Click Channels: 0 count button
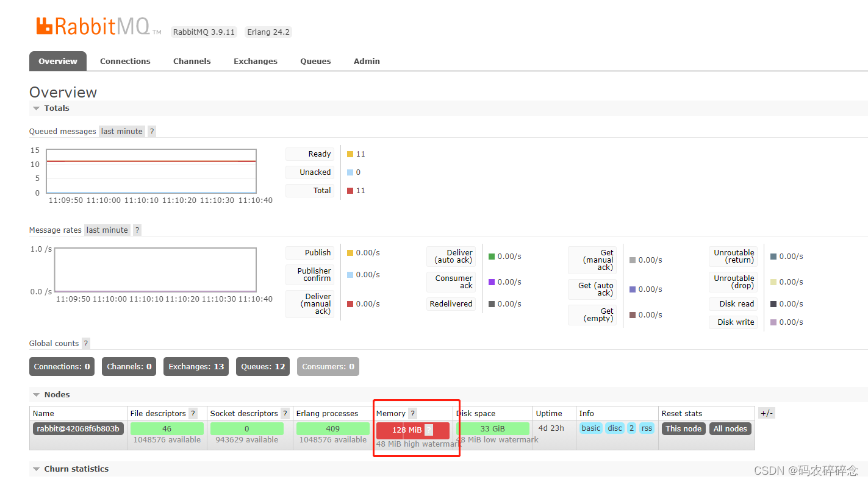Screen dimensions: 868x482 [x=129, y=366]
